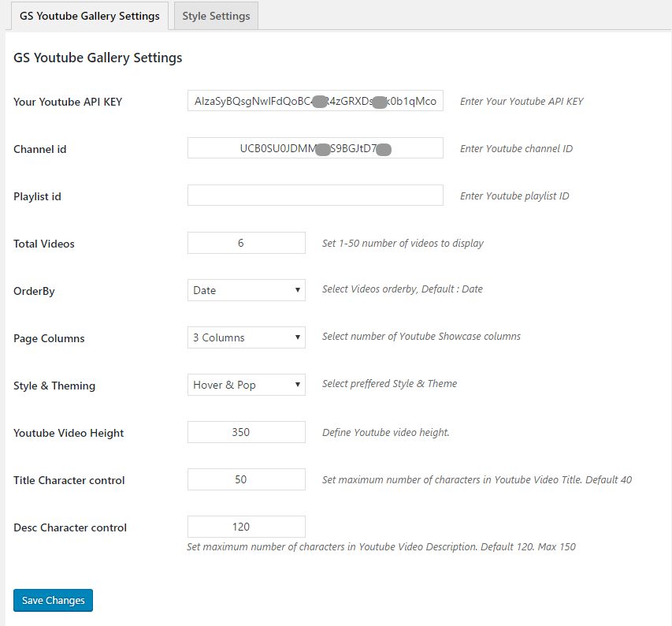Viewport: 672px width, 626px height.
Task: Click the 'Enter Youtube channel ID' hint text
Action: pyautogui.click(x=516, y=148)
